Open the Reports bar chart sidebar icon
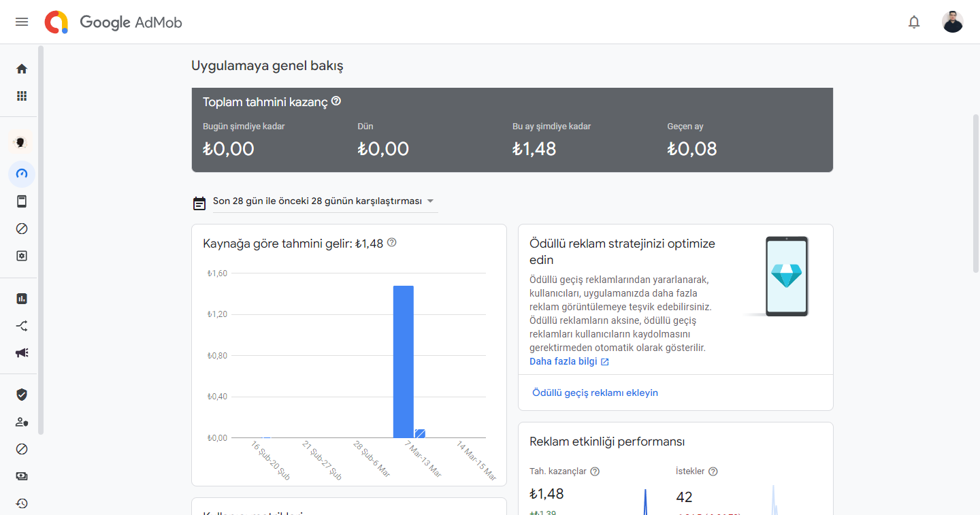Screen dimensions: 980x515 pos(22,298)
